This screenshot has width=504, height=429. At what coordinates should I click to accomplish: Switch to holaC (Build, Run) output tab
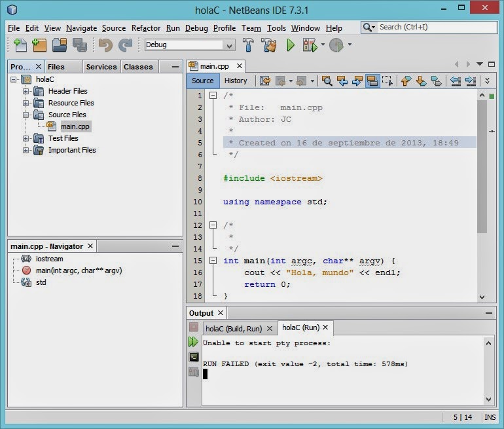pyautogui.click(x=233, y=328)
